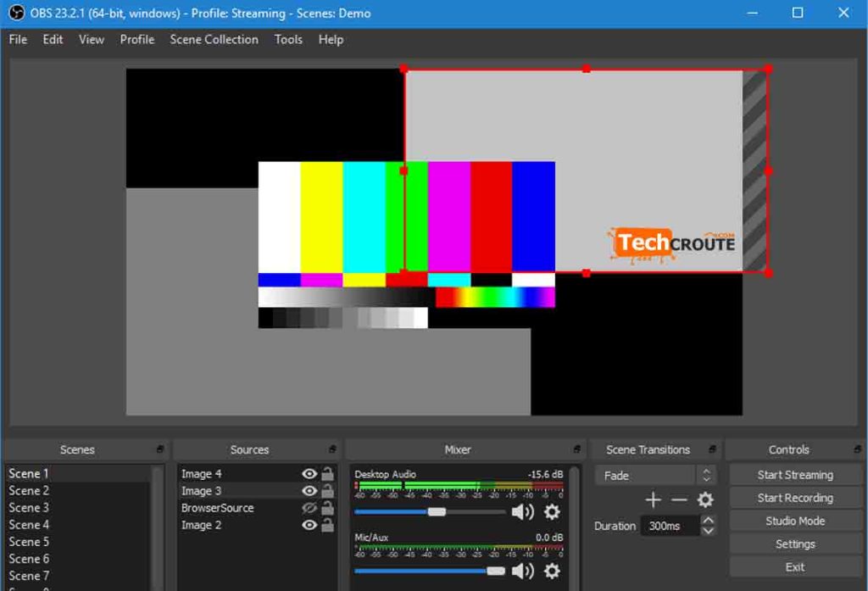Click the Desktop Audio volume slider handle

point(437,512)
